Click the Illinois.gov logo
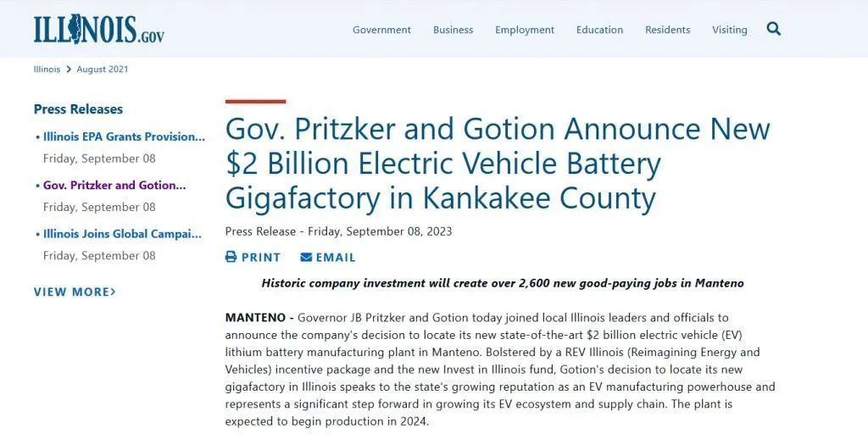The image size is (868, 445). tap(98, 30)
